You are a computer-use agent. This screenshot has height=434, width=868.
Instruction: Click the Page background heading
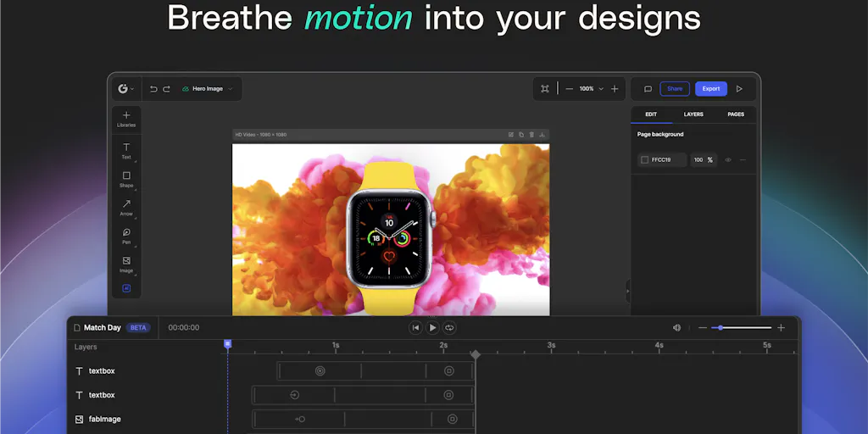click(659, 135)
